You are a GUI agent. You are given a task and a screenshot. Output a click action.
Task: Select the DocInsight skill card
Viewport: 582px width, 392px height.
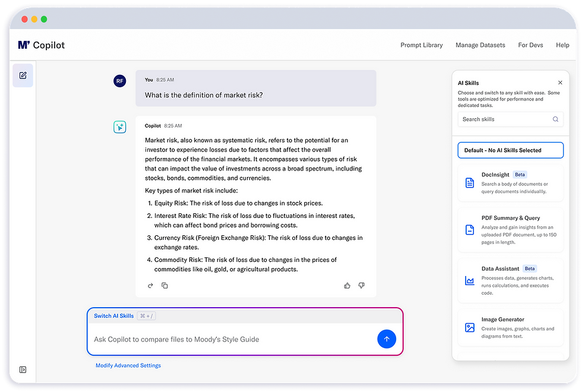tap(510, 183)
